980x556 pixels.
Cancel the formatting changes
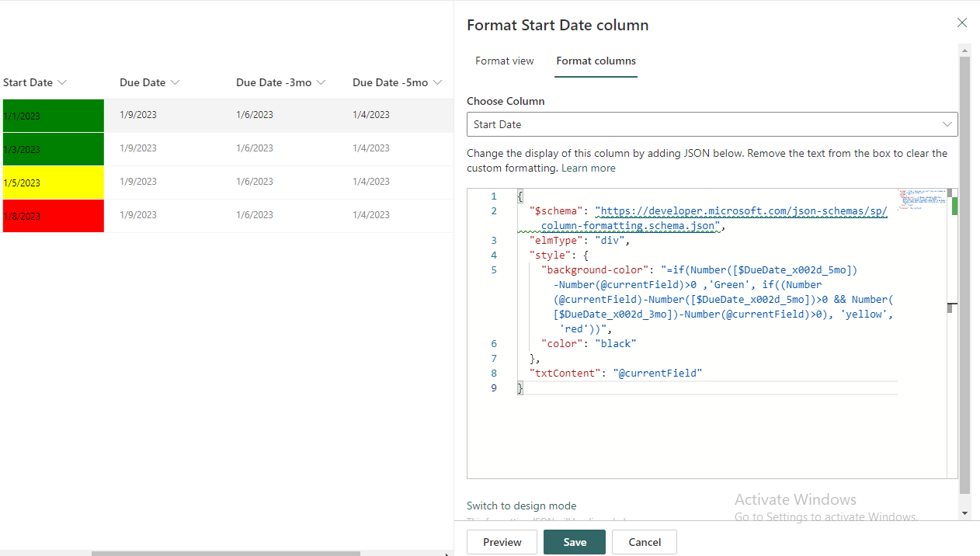645,542
